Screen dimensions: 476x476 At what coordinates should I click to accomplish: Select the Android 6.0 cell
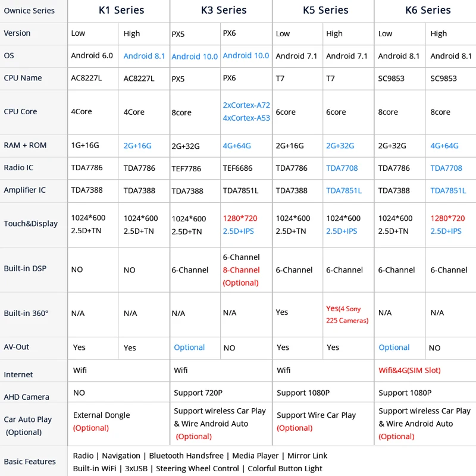coord(92,56)
